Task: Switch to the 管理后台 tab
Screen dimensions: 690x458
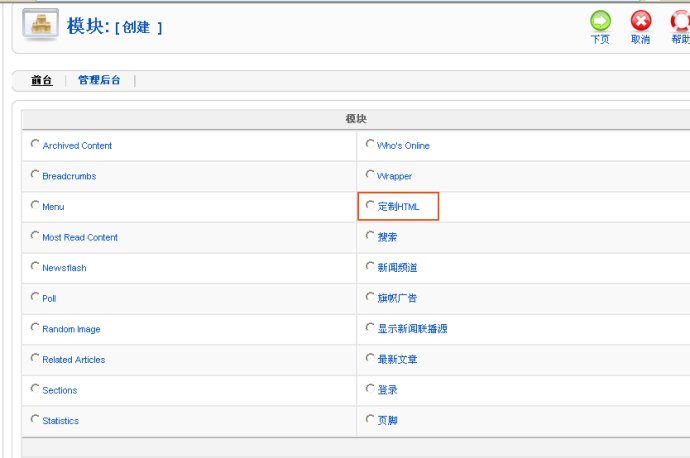Action: (99, 80)
